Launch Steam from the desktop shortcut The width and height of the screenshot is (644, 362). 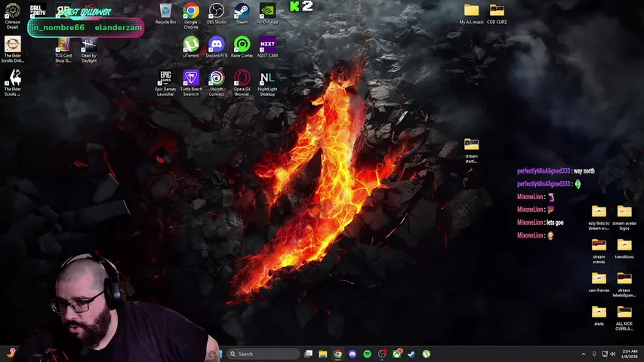(x=242, y=14)
